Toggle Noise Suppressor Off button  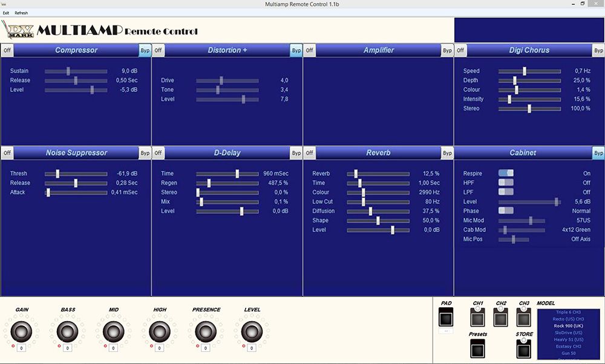tap(7, 153)
